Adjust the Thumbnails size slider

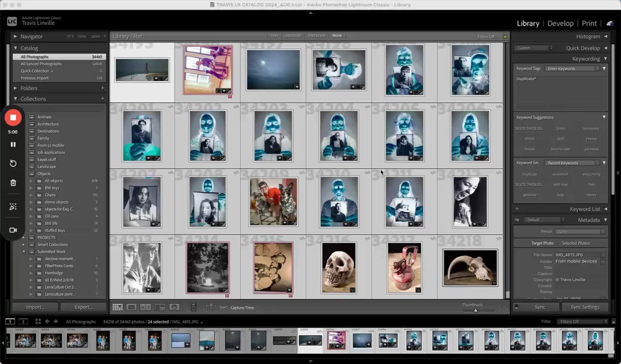point(475,310)
